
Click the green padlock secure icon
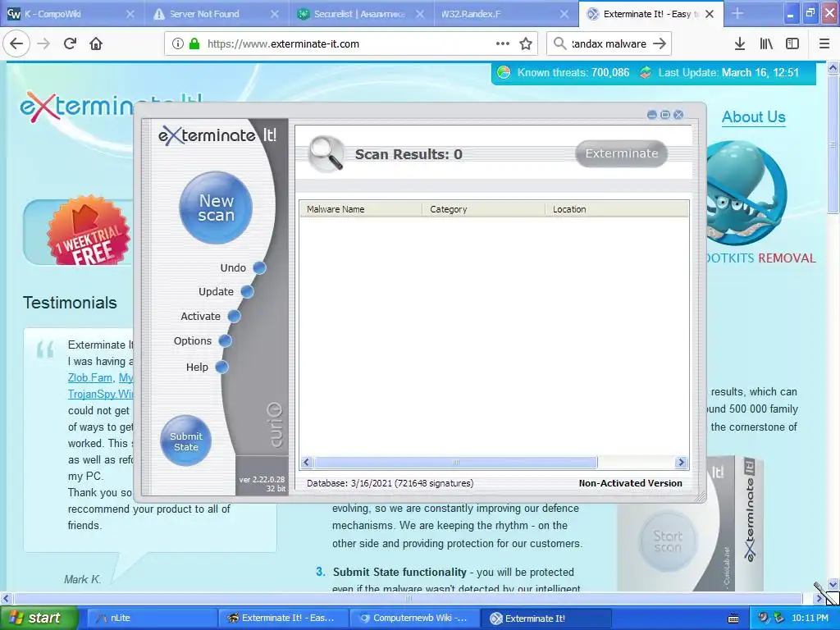(194, 44)
